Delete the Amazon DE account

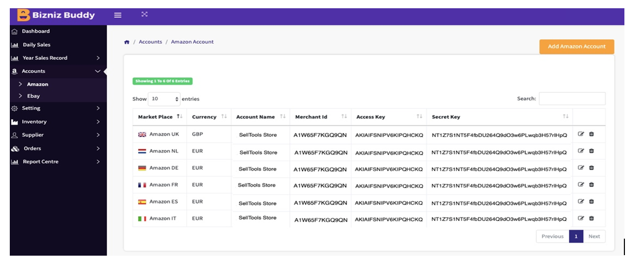tap(591, 168)
